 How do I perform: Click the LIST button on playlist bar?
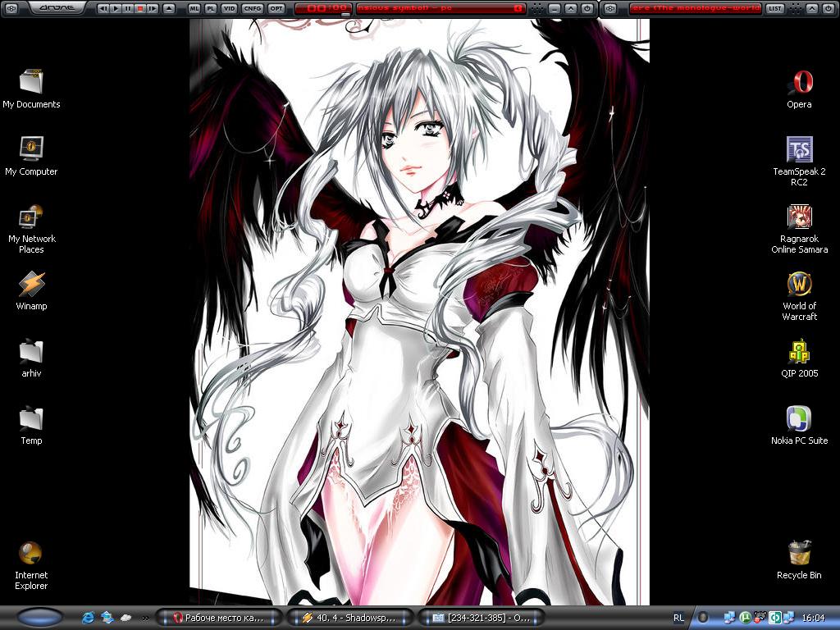[x=775, y=8]
